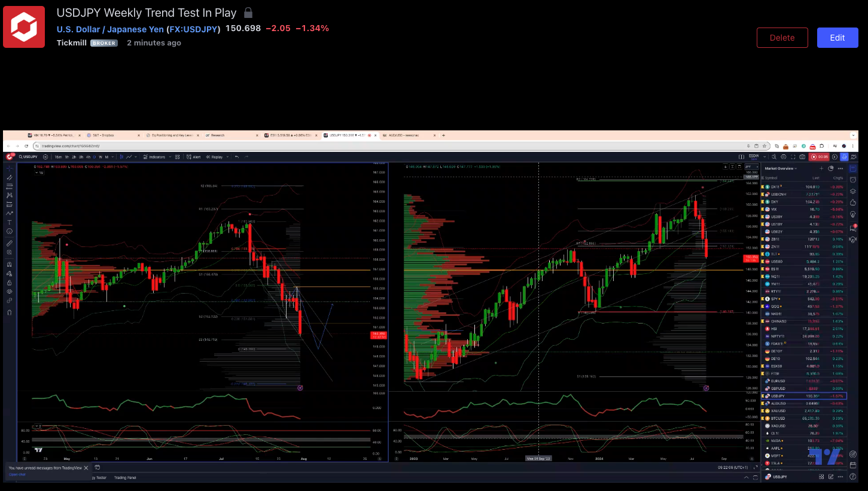Click the red recording 00:05 button

819,157
